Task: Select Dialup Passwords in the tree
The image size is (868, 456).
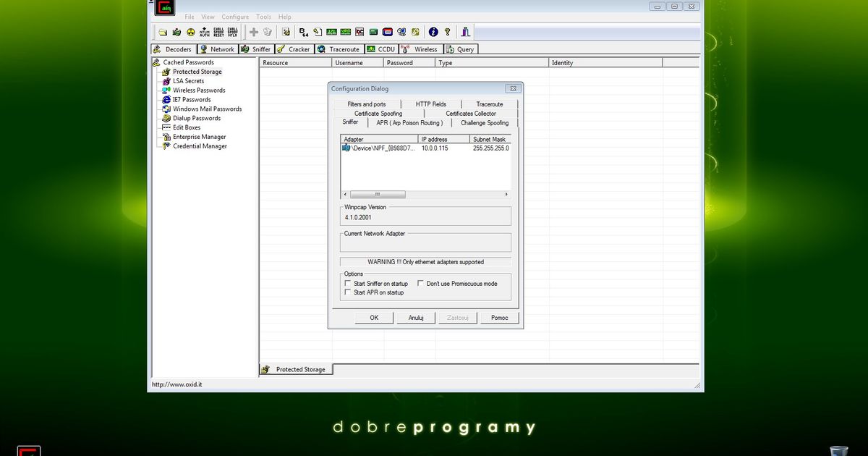Action: (x=196, y=118)
